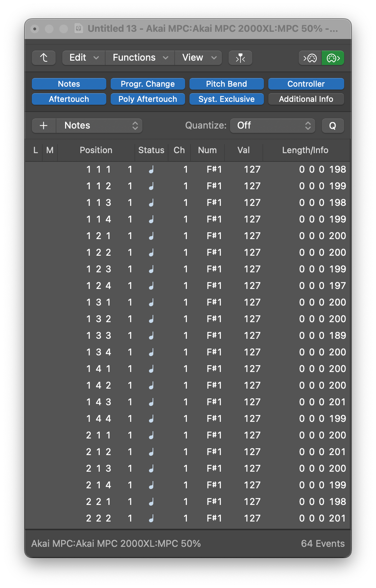This screenshot has width=376, height=588.
Task: Click the note status icon in row 2 2 2
Action: point(151,518)
